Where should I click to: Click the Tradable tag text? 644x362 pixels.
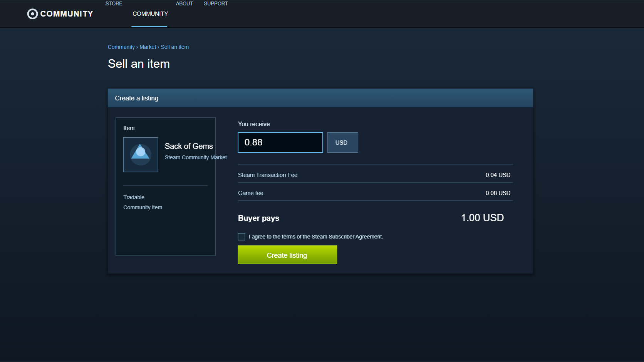pos(134,197)
